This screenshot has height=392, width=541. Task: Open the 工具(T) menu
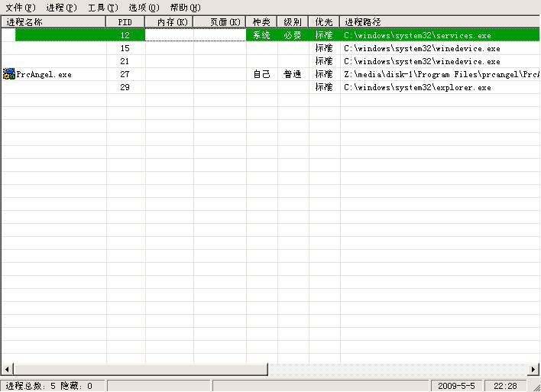tap(103, 7)
